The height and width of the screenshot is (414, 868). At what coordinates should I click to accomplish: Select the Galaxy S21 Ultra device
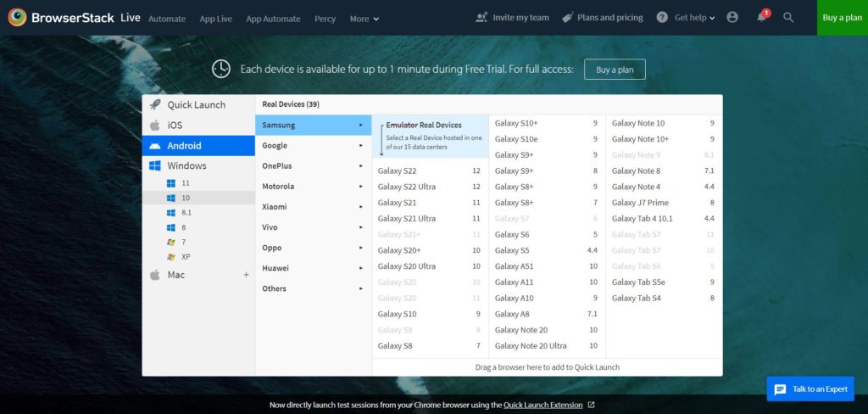[430, 218]
